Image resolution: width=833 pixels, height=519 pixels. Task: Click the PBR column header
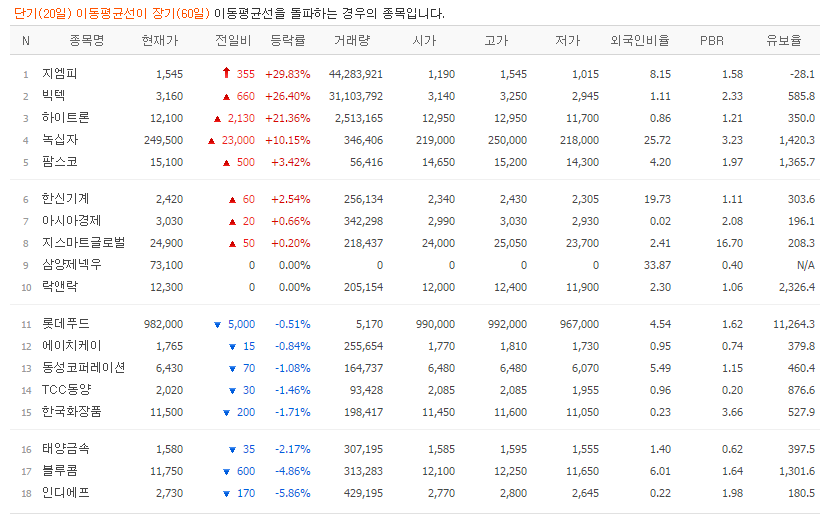[x=711, y=40]
